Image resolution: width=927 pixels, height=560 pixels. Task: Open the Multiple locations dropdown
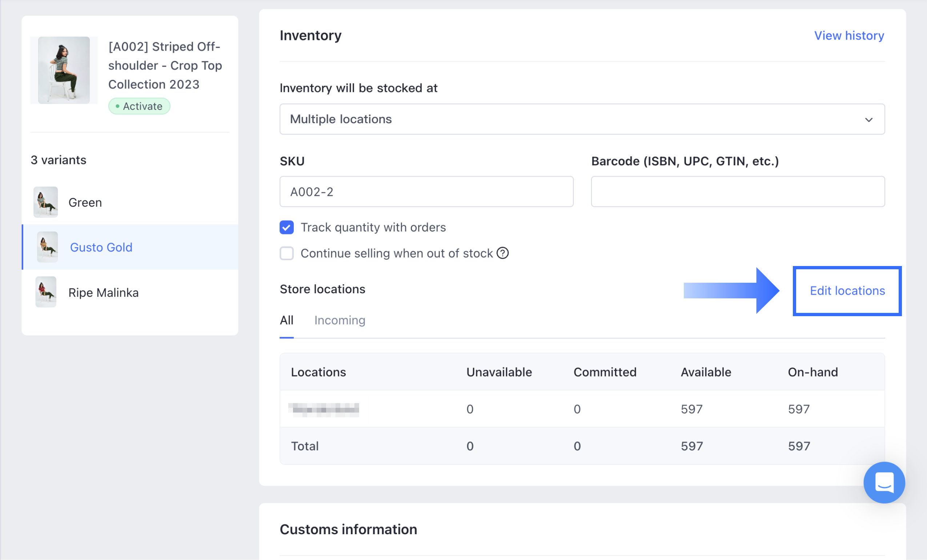582,119
